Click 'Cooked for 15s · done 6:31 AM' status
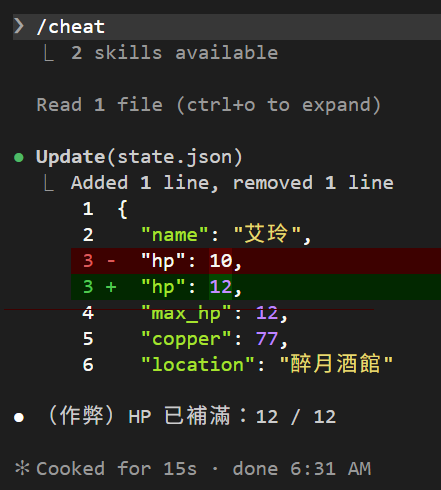 (x=203, y=469)
